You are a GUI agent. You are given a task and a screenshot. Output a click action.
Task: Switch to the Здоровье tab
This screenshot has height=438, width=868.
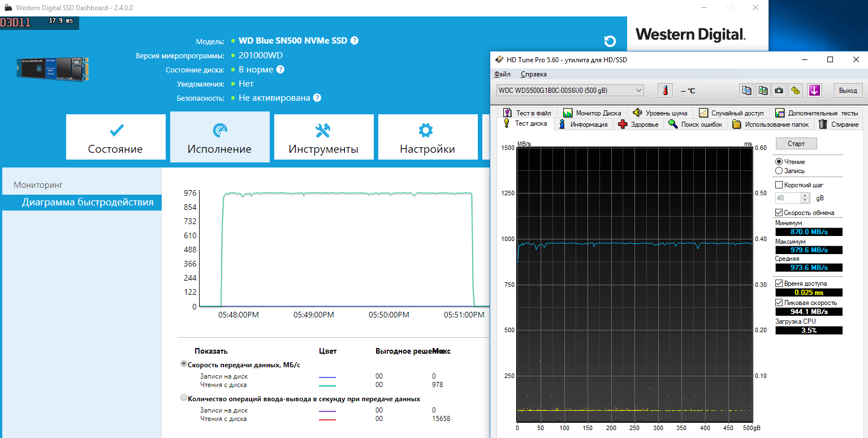point(638,124)
